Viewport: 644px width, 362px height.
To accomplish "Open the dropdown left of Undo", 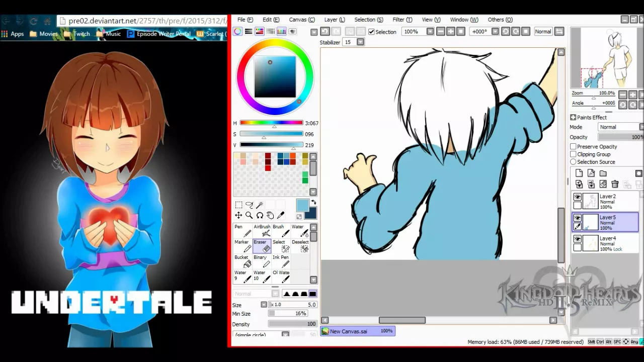I will (x=314, y=32).
